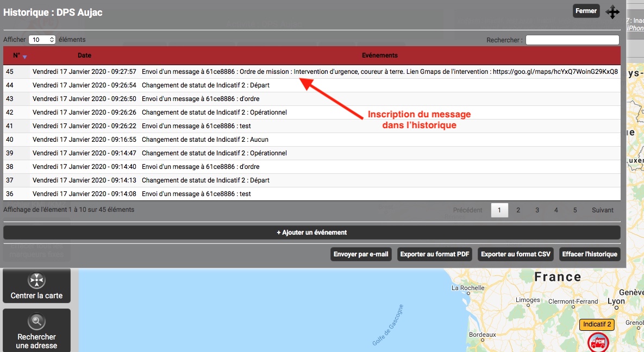Click the Lyon label on the map
This screenshot has width=644, height=352.
click(616, 301)
